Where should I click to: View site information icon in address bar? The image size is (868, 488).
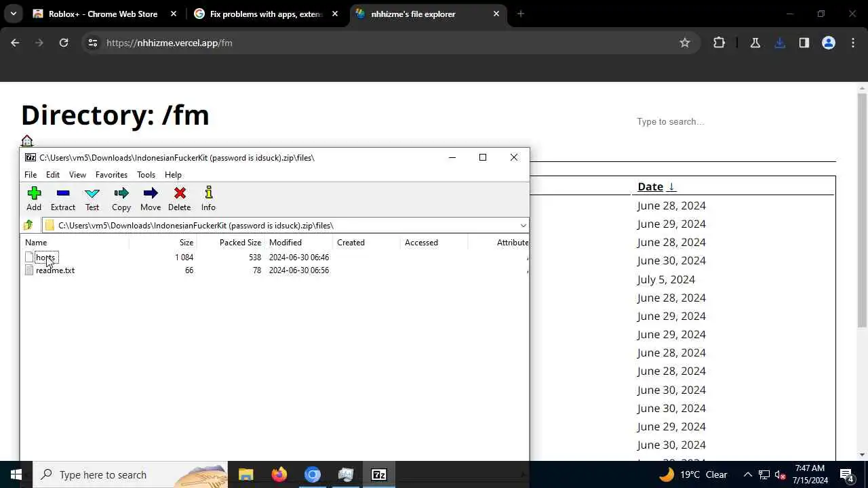point(93,43)
